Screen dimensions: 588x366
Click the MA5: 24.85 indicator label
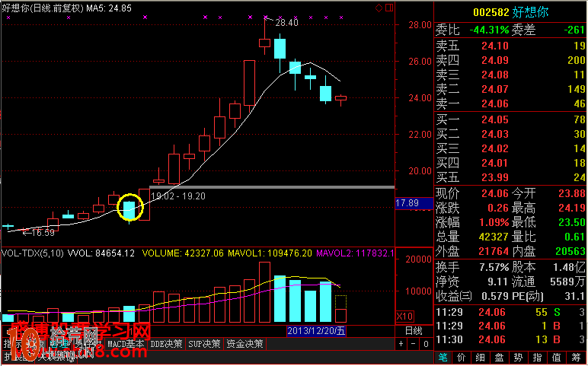tap(109, 8)
